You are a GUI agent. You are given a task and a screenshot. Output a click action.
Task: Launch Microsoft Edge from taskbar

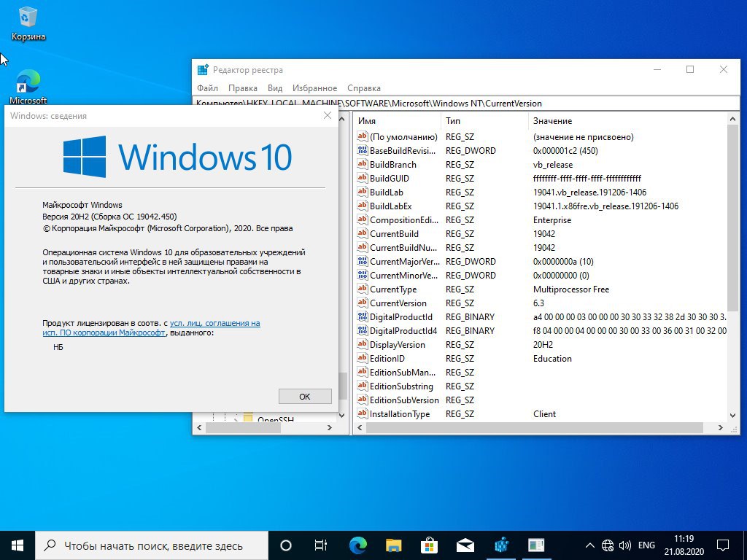click(x=357, y=545)
